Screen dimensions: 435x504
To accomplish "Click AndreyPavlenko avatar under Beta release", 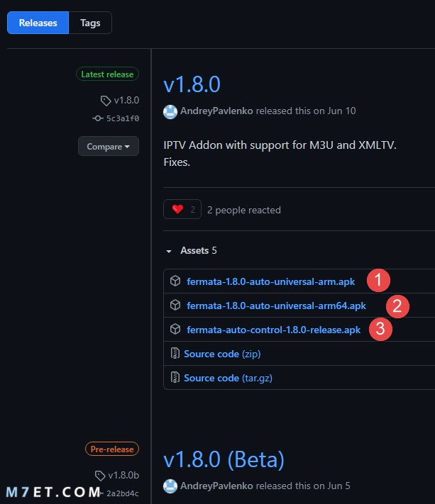I will (170, 486).
